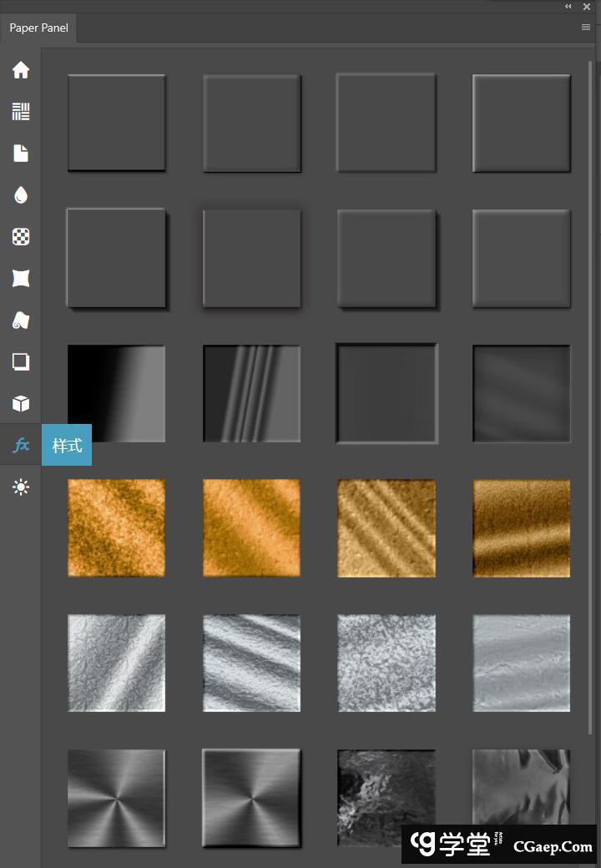Screen dimensions: 601x868
Task: Click the fx styles icon
Action: [21, 446]
